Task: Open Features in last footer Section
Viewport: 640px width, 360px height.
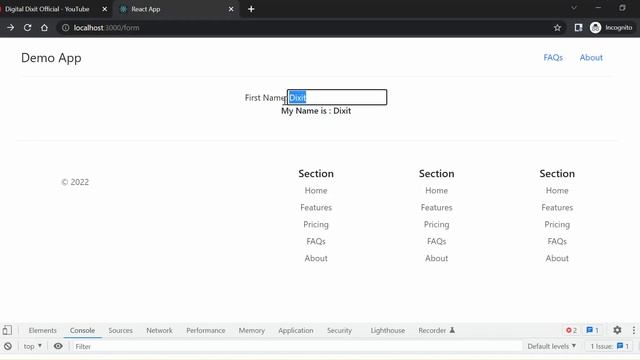Action: pos(557,207)
